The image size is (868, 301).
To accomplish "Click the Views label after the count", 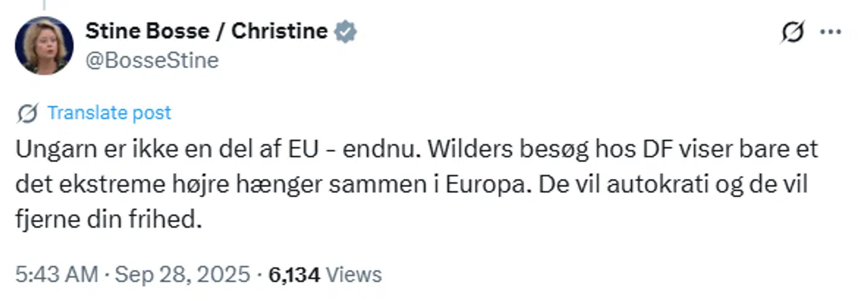I will click(x=354, y=274).
